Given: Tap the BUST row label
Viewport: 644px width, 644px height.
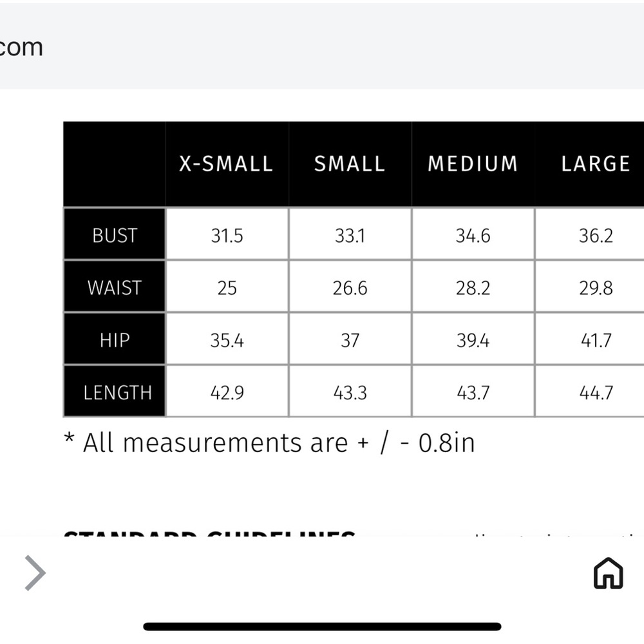Looking at the screenshot, I should coord(115,236).
